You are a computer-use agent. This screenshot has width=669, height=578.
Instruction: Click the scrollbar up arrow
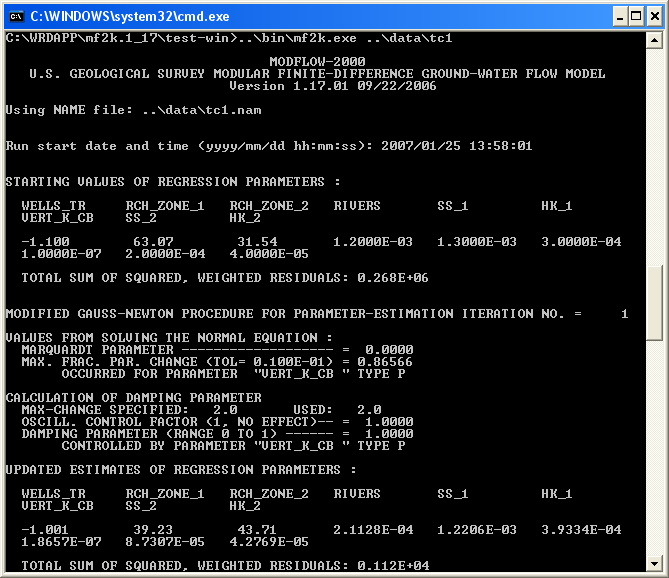pyautogui.click(x=655, y=41)
